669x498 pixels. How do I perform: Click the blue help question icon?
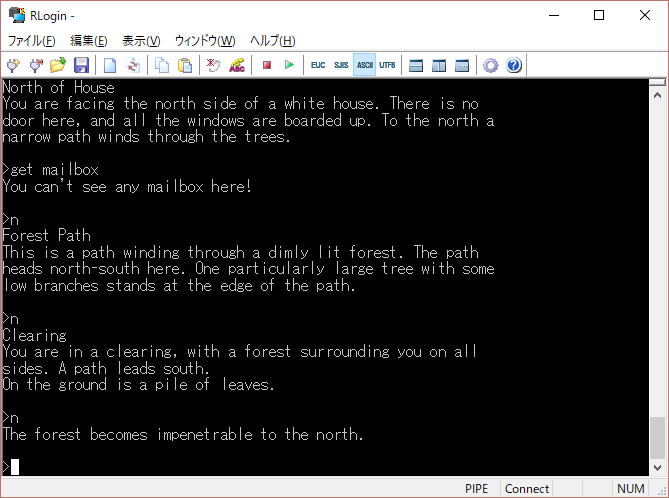point(514,65)
